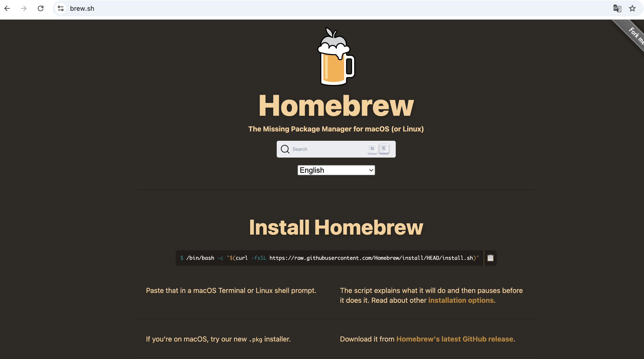
Task: Open Homebrew's latest GitHub release link
Action: point(455,339)
